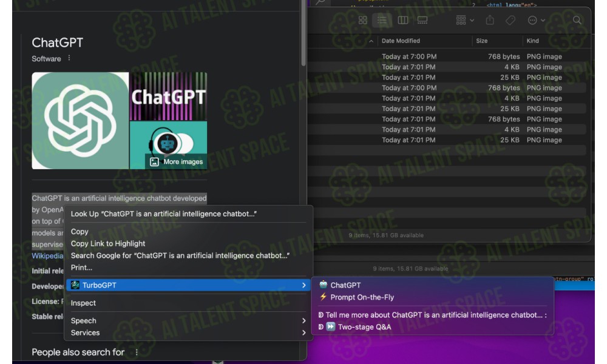The height and width of the screenshot is (364, 607).
Task: Click the Software subtitle text
Action: (x=47, y=59)
